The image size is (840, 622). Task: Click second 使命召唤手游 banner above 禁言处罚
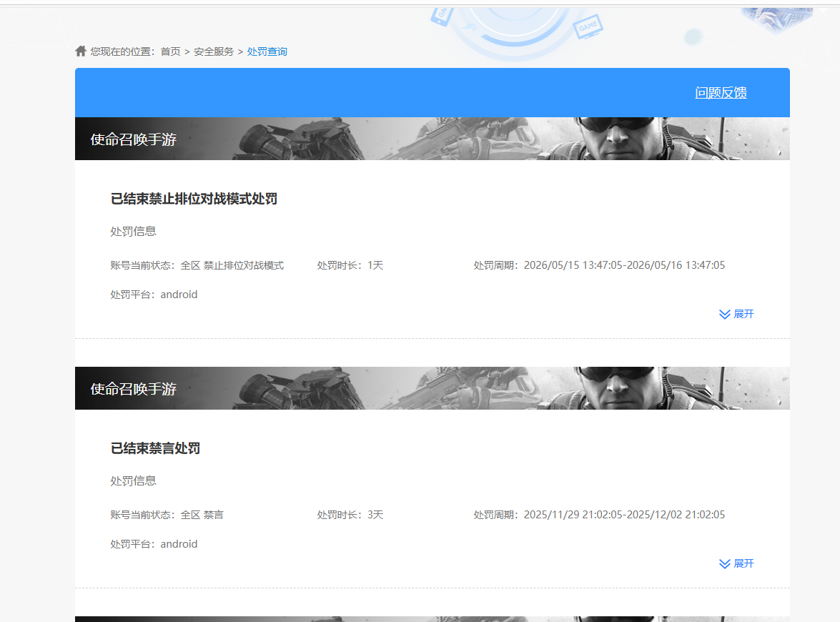(x=433, y=388)
